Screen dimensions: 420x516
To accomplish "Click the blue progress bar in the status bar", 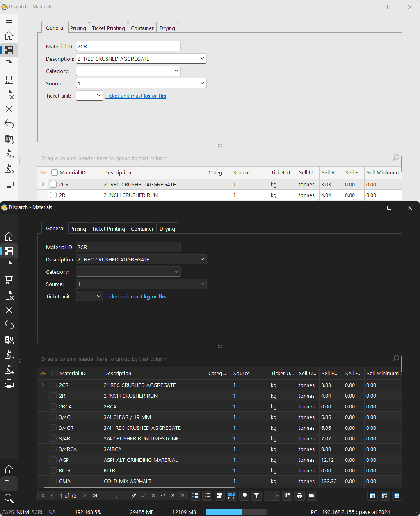I will (x=224, y=512).
